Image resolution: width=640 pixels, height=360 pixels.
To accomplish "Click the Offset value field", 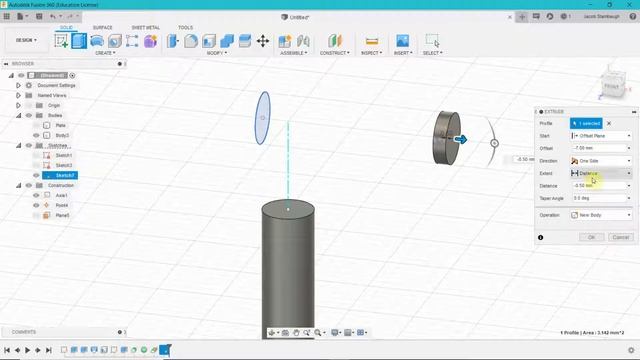I will point(601,148).
